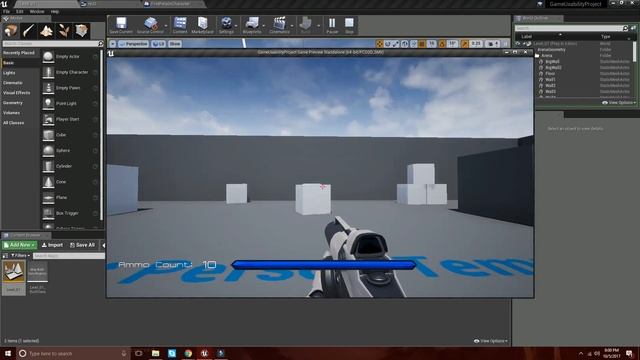The width and height of the screenshot is (640, 360).
Task: Select the translate gizmo in viewport toolbar
Action: tap(380, 44)
